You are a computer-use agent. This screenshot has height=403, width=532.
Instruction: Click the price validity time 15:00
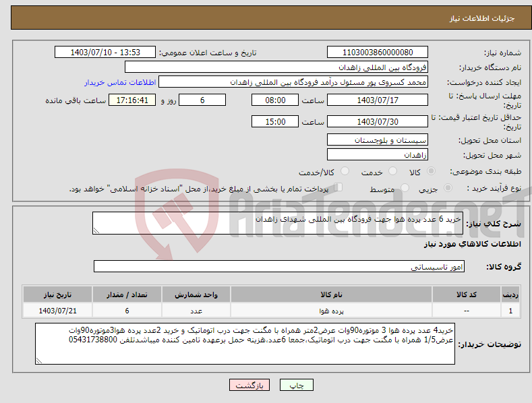[275, 121]
